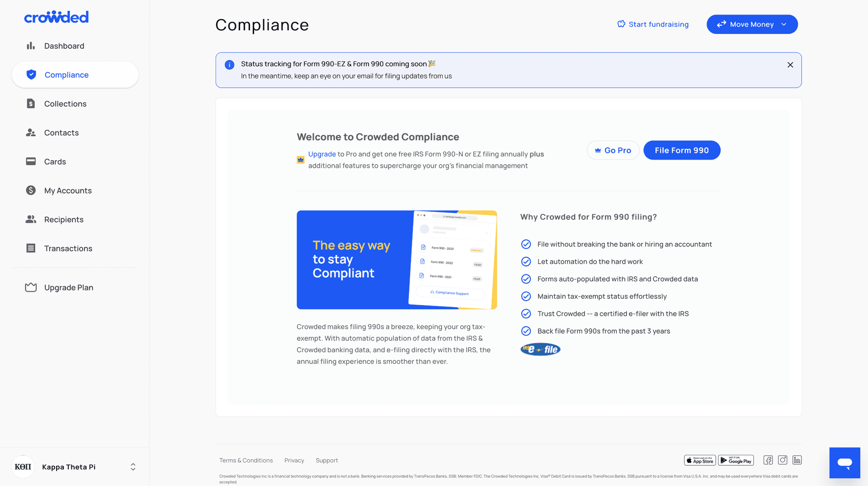Click 'Welcome to Crowded Compliance' heading
868x486 pixels.
[378, 137]
